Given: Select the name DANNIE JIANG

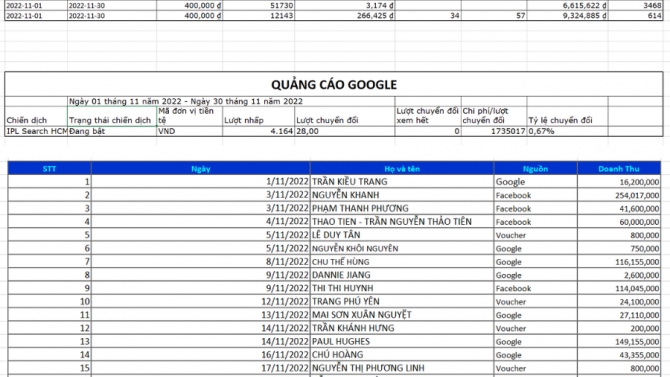Looking at the screenshot, I should 402,275.
